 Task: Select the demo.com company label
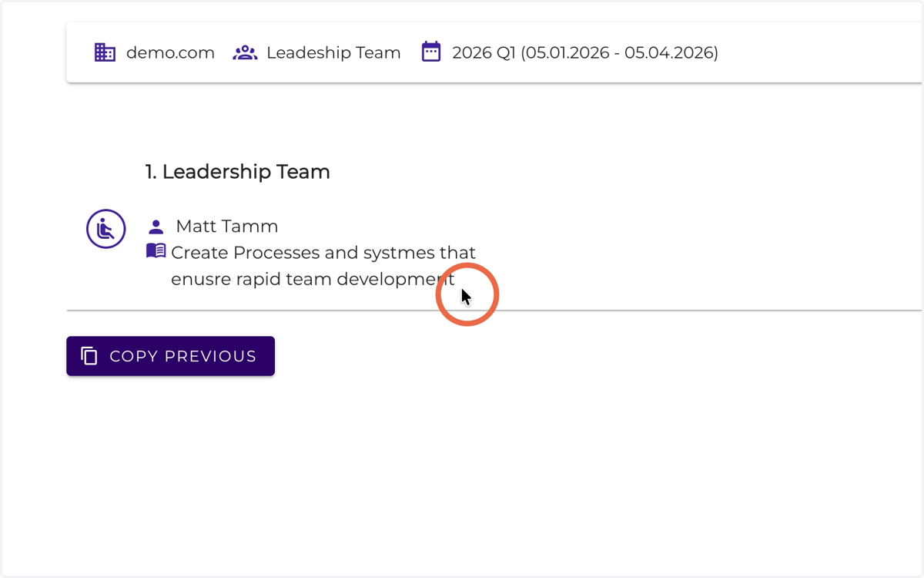[x=170, y=53]
